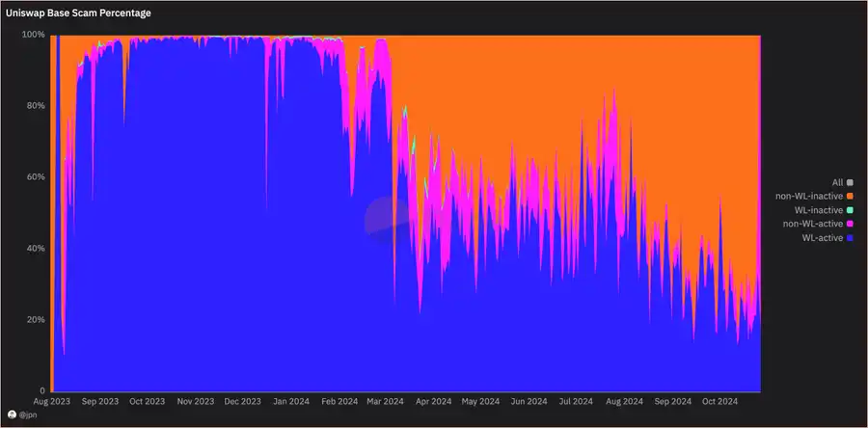Click the 100% y-axis label
This screenshot has height=428, width=868.
pyautogui.click(x=33, y=34)
